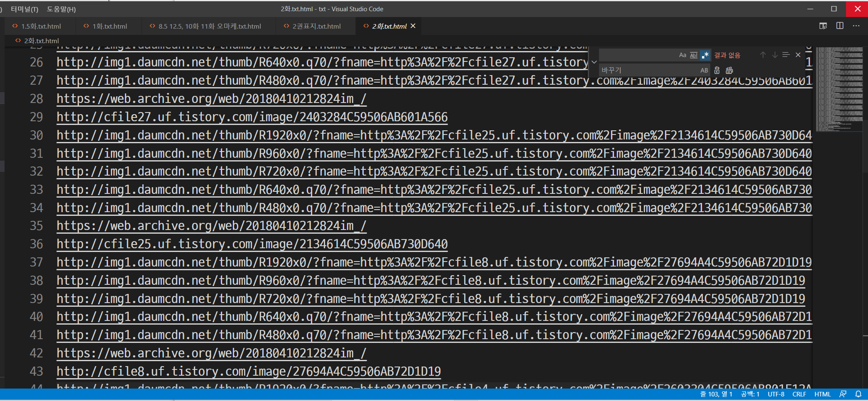Close the 2화.txt.html tab

click(x=413, y=26)
